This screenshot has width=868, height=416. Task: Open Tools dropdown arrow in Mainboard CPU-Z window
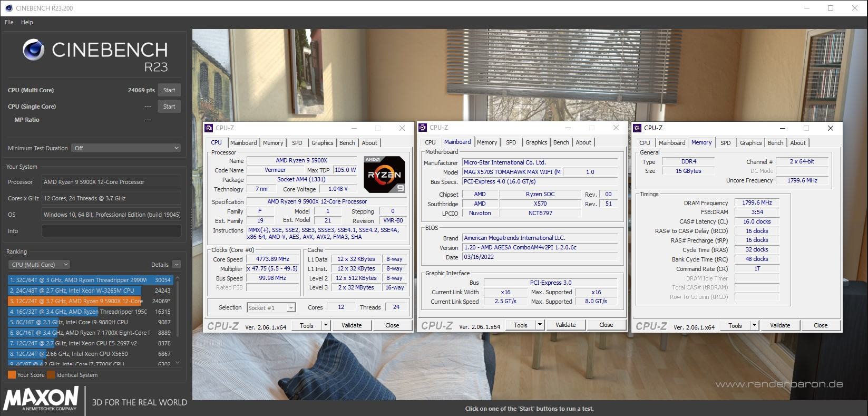tap(540, 325)
